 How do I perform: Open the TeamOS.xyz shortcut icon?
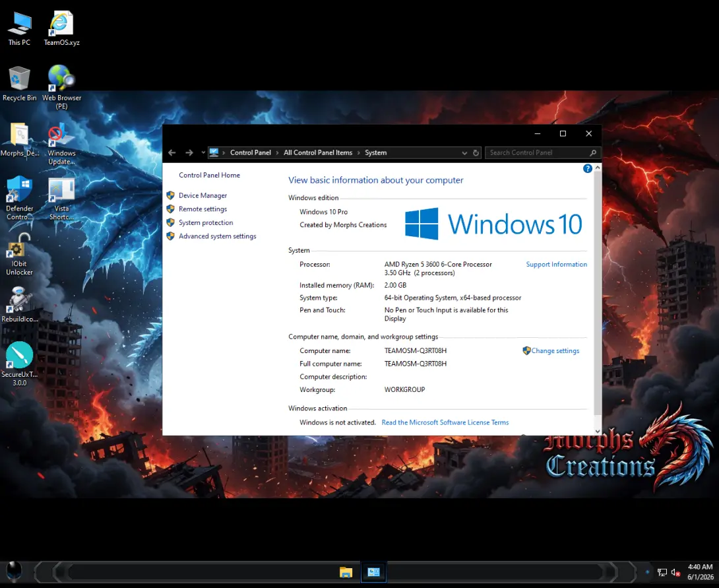[x=61, y=28]
